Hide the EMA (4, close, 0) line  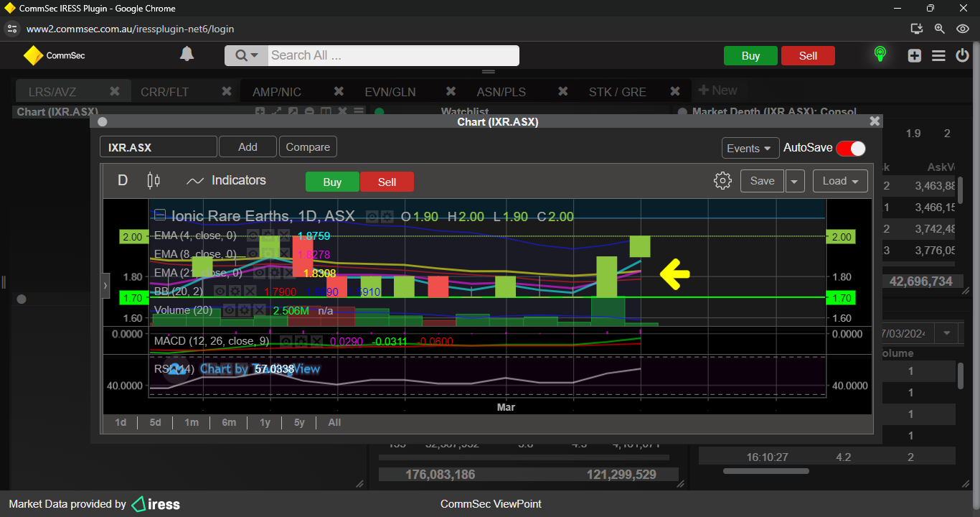tap(252, 236)
